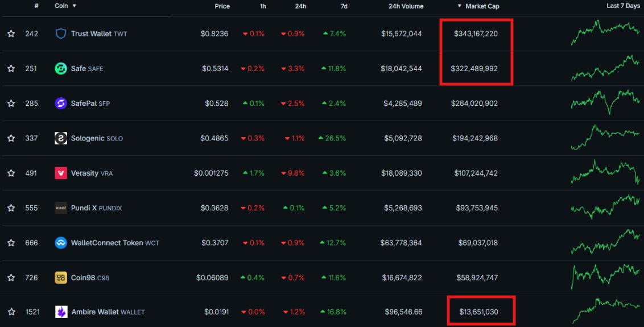View Coin98 7-day sparkline chart
The image size is (644, 327).
point(605,276)
